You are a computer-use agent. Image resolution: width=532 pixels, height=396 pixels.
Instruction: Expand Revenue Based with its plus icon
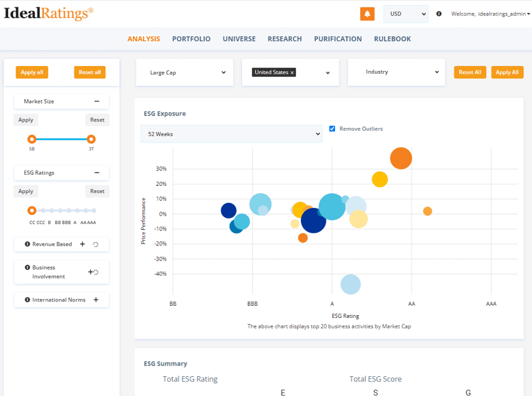click(83, 244)
